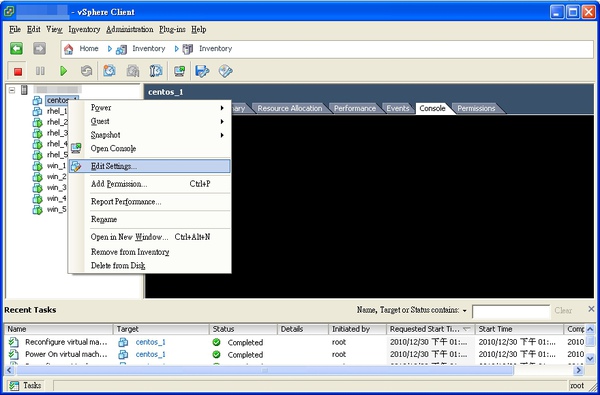Click the green Power On play button
600x395 pixels.
click(x=64, y=71)
